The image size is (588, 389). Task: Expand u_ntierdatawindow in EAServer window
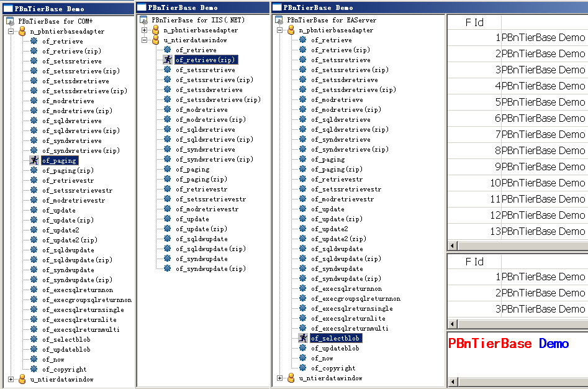pos(280,378)
